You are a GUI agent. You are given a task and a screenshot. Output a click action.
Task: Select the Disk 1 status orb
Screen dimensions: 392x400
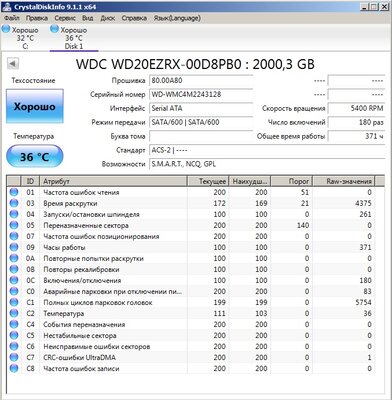[x=54, y=29]
